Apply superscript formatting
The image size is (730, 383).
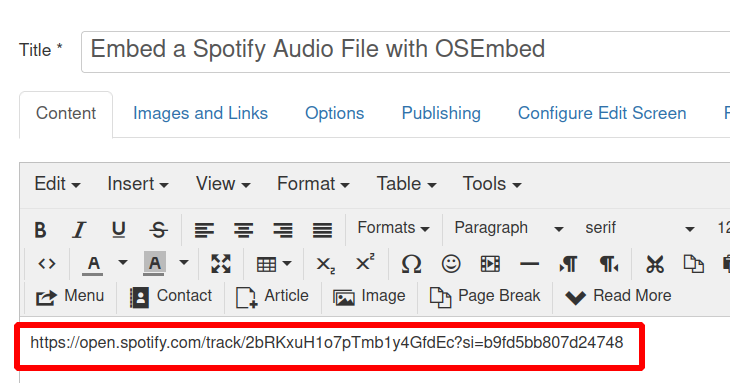[x=365, y=263]
